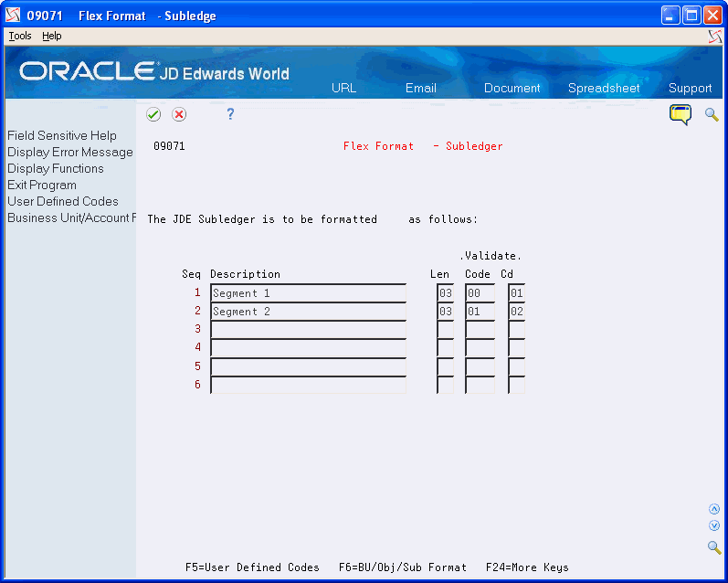Screen dimensions: 728x583
Task: Open the Tools menu
Action: 20,36
